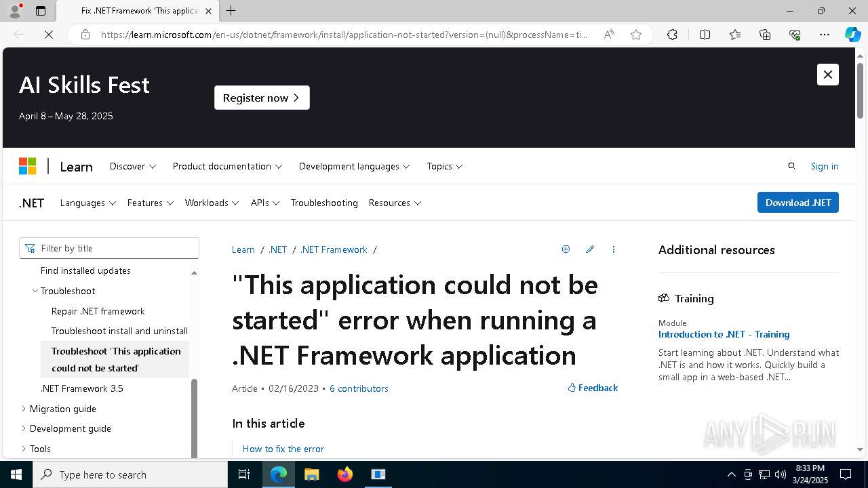Launch Firefox from the taskbar

pyautogui.click(x=345, y=474)
